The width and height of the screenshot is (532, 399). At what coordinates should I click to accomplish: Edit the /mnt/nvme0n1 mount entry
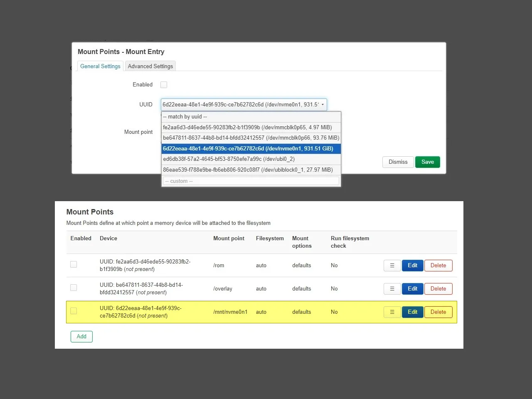[412, 312]
